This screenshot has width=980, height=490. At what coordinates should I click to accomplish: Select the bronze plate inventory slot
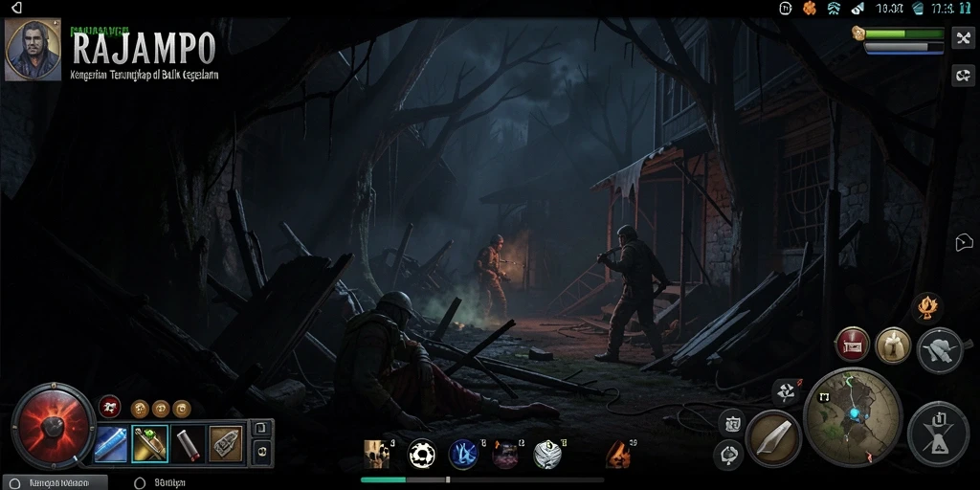click(226, 443)
